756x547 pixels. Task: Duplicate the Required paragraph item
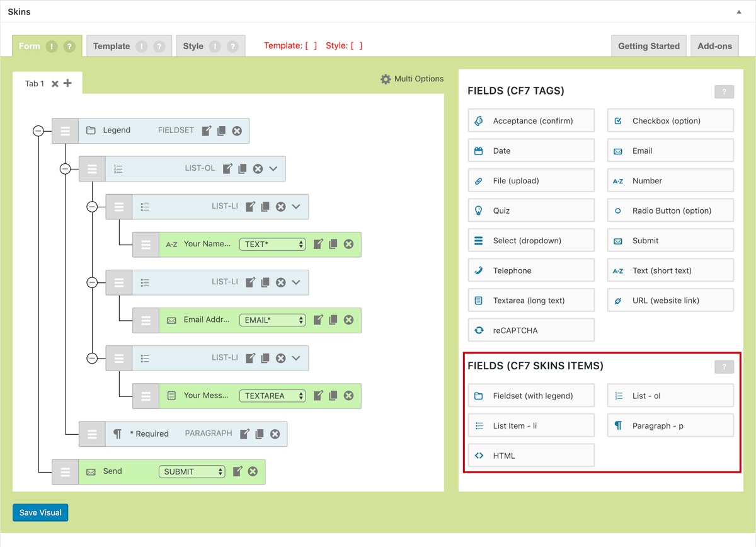point(260,434)
